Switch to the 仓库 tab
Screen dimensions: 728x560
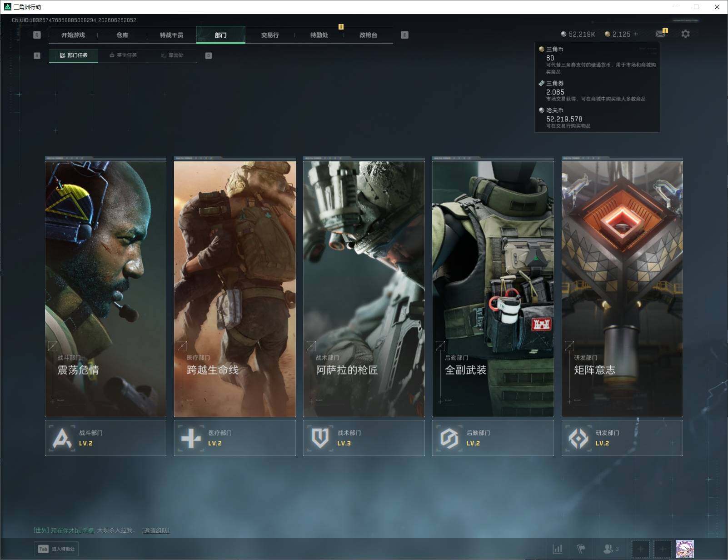click(122, 35)
